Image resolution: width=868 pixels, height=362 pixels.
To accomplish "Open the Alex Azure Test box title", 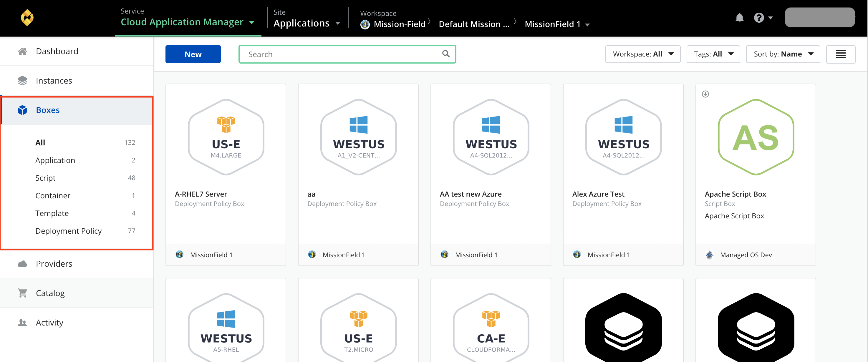I will coord(598,194).
